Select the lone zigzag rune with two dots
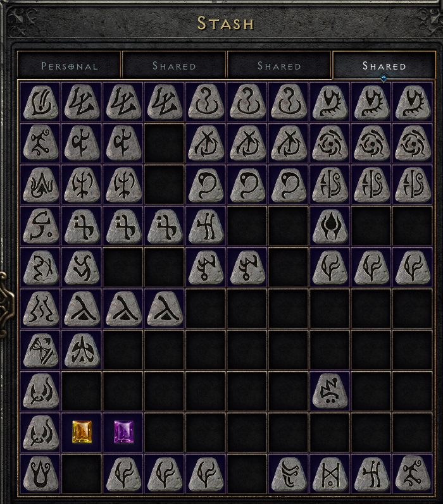Screen dimensions: 443x504 click(x=330, y=391)
